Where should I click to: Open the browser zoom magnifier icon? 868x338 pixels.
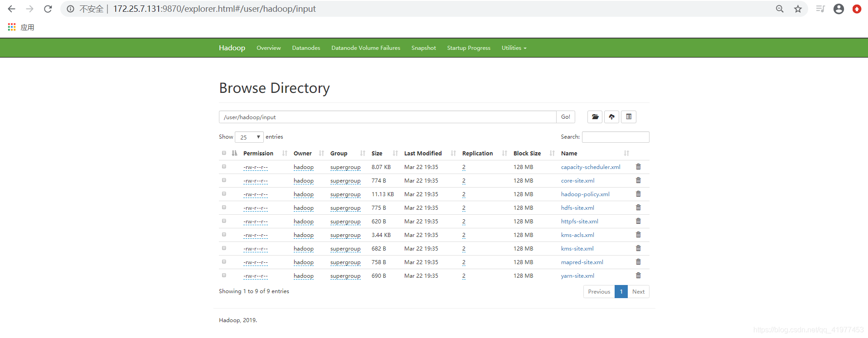[x=780, y=9]
